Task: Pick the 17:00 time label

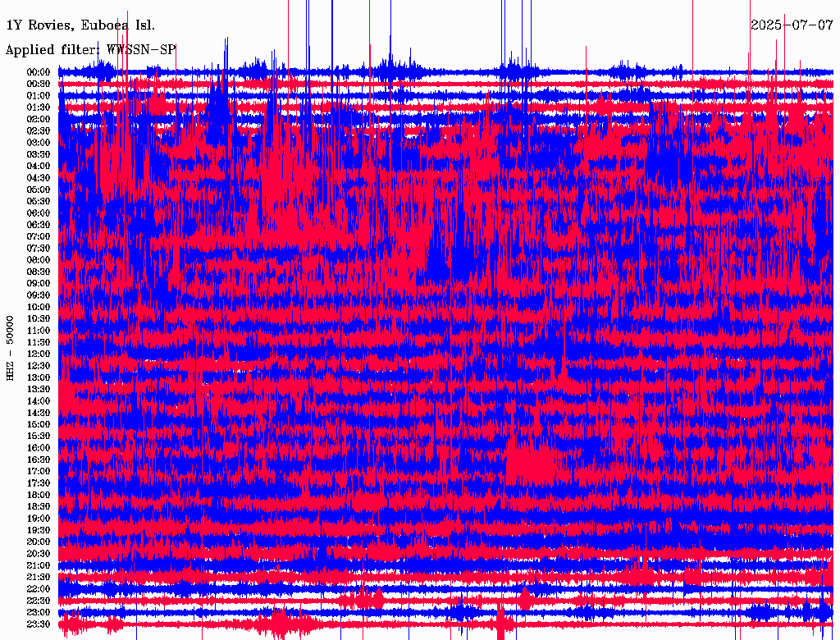Action: [x=39, y=471]
